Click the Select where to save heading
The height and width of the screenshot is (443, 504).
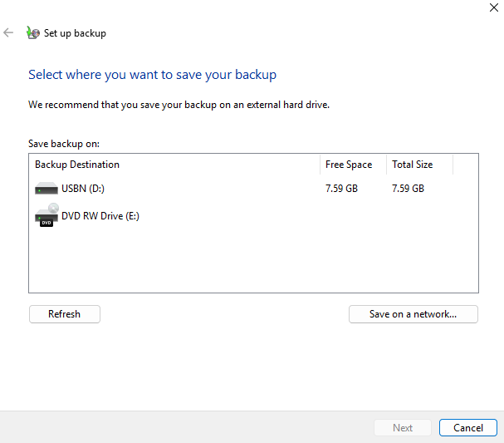[152, 75]
